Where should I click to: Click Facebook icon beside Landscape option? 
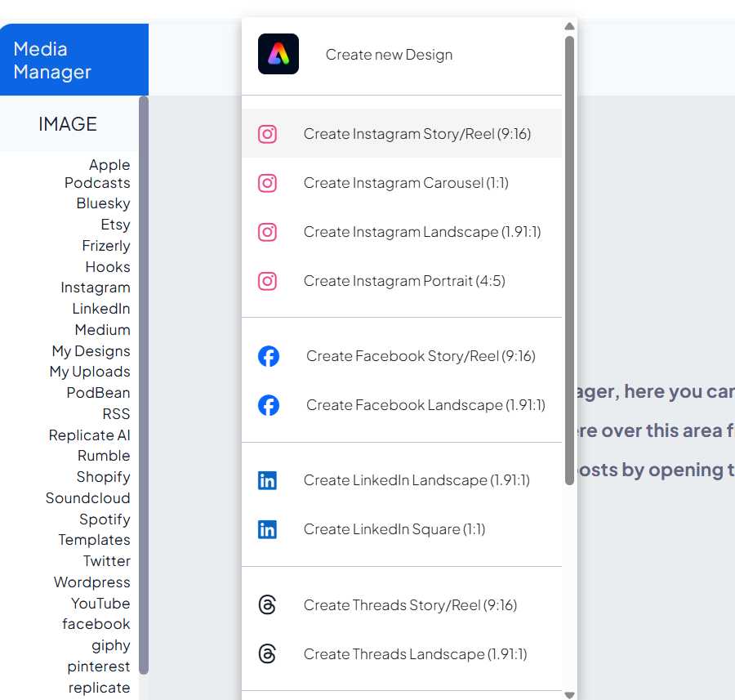click(x=269, y=406)
